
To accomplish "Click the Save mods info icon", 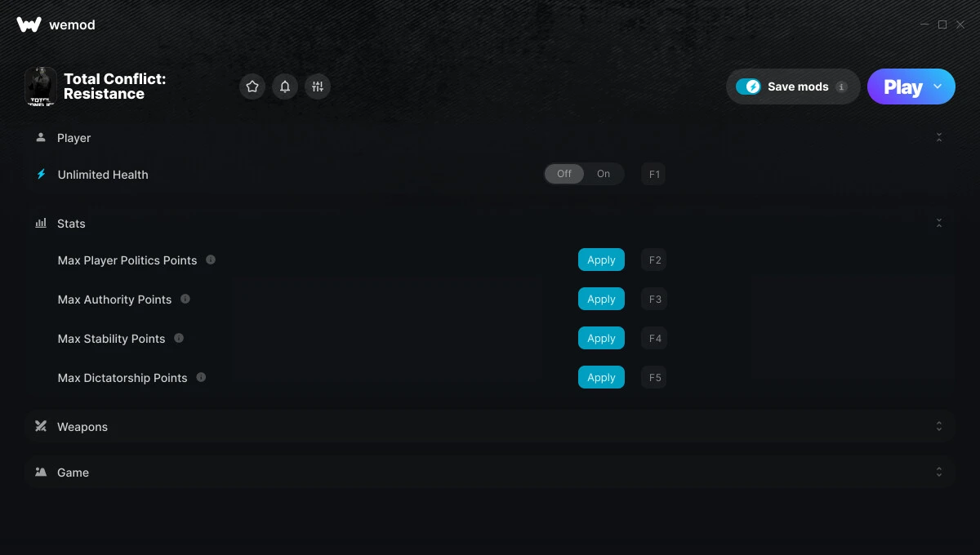I will point(842,87).
